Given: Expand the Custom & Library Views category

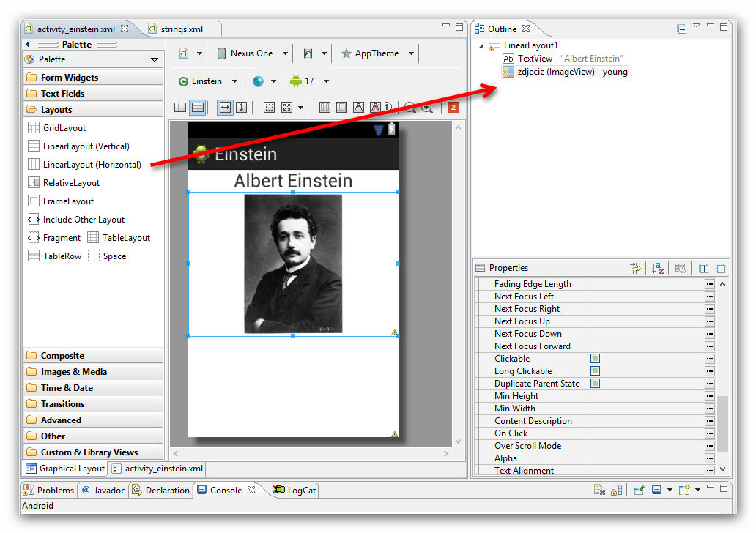Looking at the screenshot, I should (x=93, y=452).
